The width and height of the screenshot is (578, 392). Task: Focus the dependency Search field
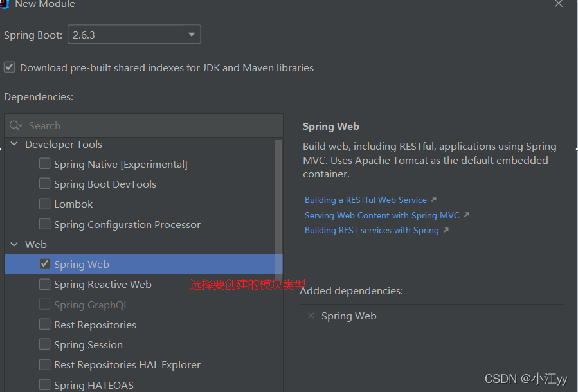pyautogui.click(x=144, y=125)
